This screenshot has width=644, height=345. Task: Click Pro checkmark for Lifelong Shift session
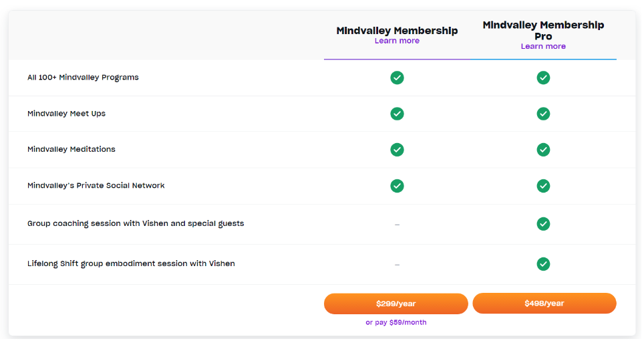[543, 264]
